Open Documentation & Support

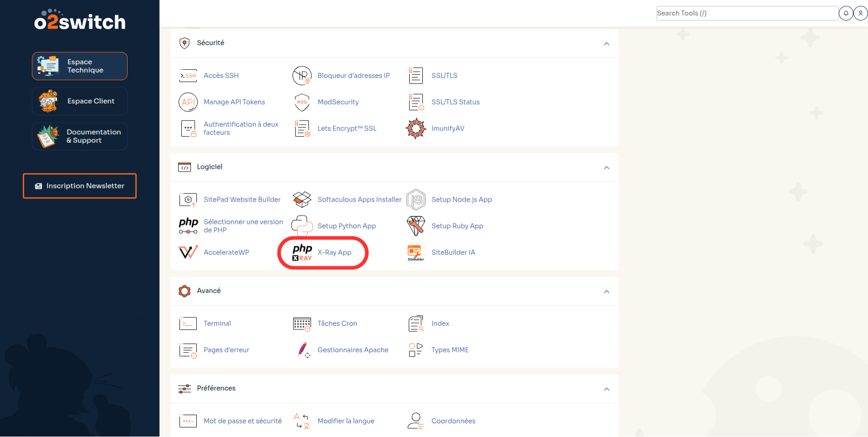[x=80, y=136]
